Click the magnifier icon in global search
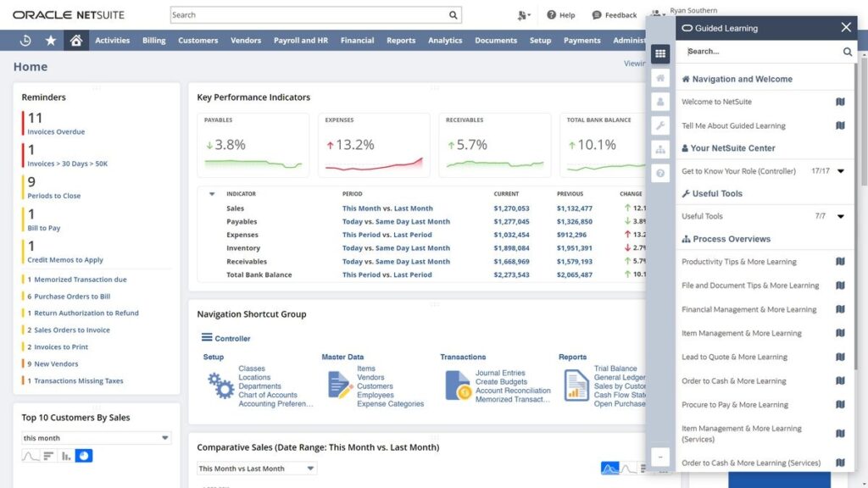This screenshot has height=488, width=868. point(453,15)
